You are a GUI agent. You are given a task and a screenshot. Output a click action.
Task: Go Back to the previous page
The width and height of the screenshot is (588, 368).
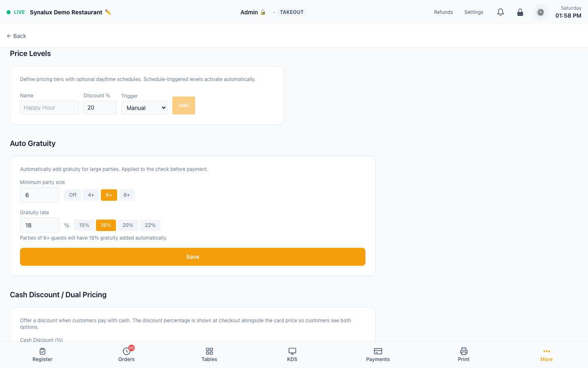pyautogui.click(x=16, y=36)
